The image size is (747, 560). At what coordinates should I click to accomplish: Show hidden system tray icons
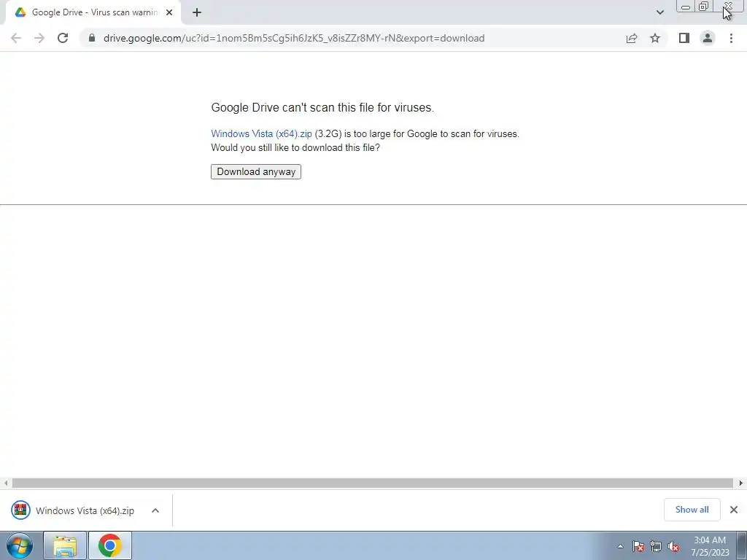pos(620,546)
